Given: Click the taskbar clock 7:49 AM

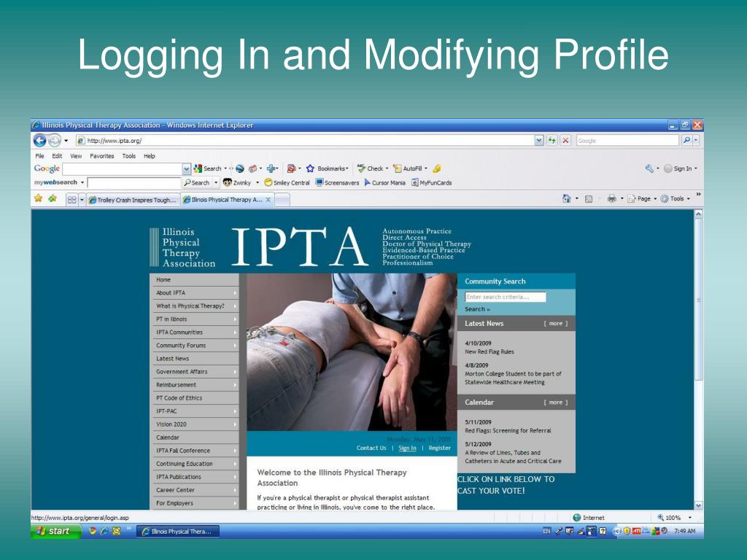Looking at the screenshot, I should pos(684,531).
